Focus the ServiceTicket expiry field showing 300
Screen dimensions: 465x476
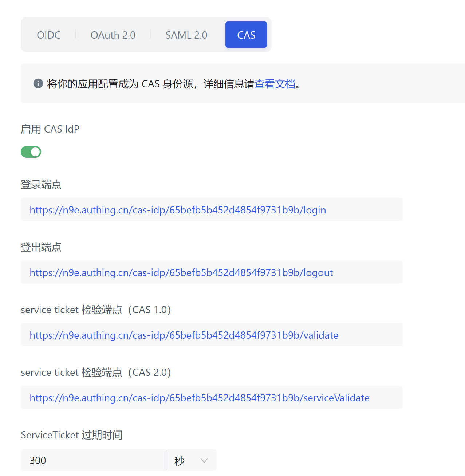pos(93,460)
